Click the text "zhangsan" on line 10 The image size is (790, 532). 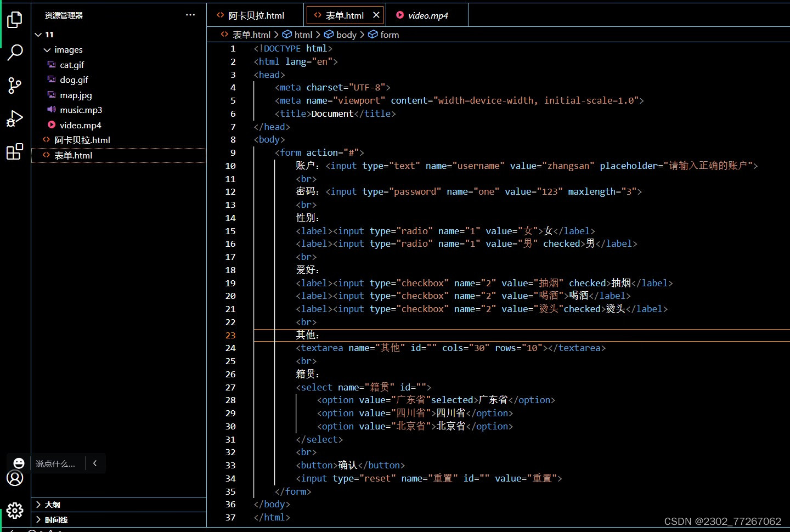pos(568,166)
